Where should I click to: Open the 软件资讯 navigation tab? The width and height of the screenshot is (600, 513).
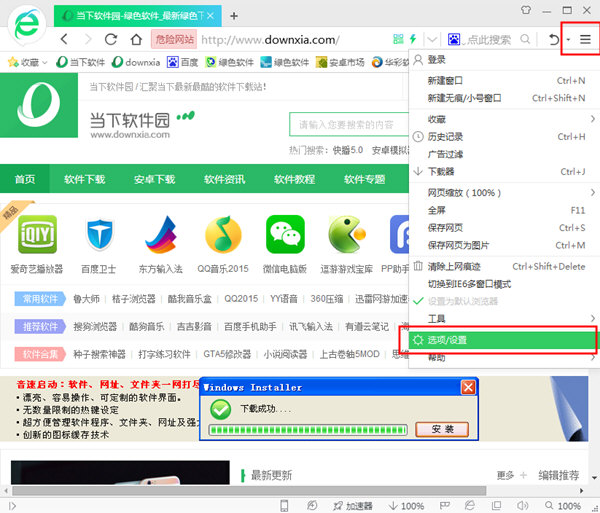coord(225,179)
